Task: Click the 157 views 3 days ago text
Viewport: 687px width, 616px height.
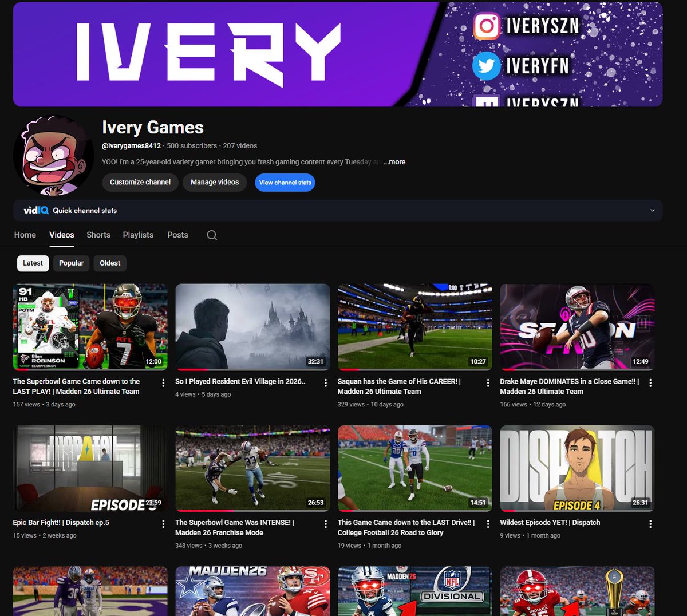Action: [44, 404]
